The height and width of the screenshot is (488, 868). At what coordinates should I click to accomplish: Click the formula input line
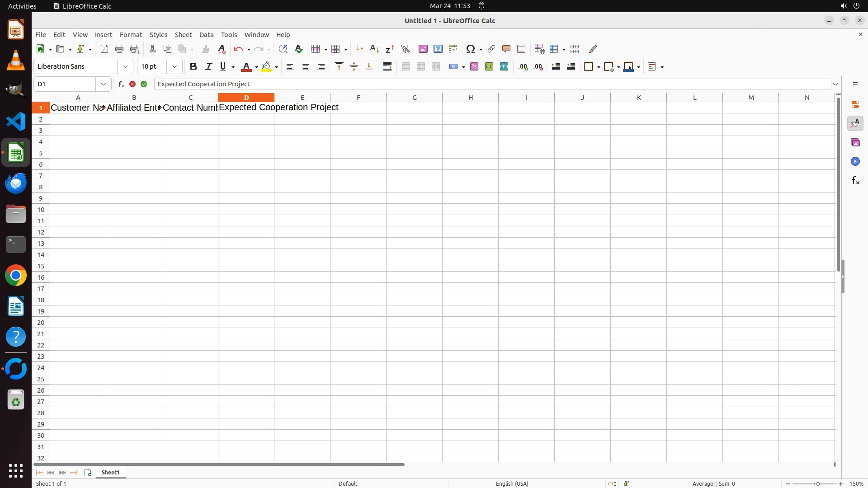click(x=452, y=84)
